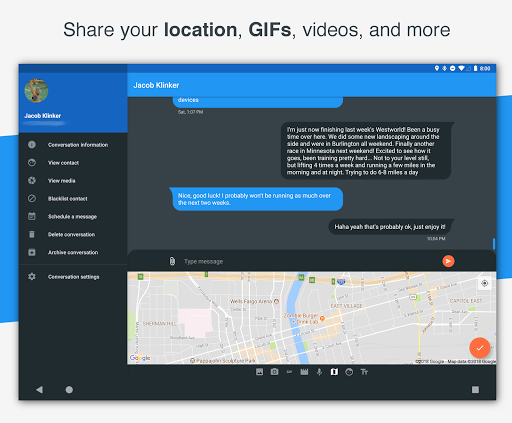Viewport: 512px width, 423px height.
Task: Open Conversation settings gear item
Action: click(x=73, y=277)
